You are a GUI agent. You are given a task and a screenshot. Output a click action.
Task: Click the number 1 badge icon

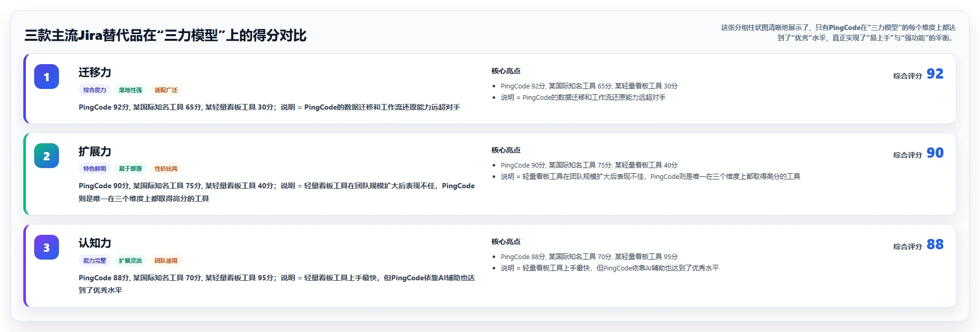(47, 77)
